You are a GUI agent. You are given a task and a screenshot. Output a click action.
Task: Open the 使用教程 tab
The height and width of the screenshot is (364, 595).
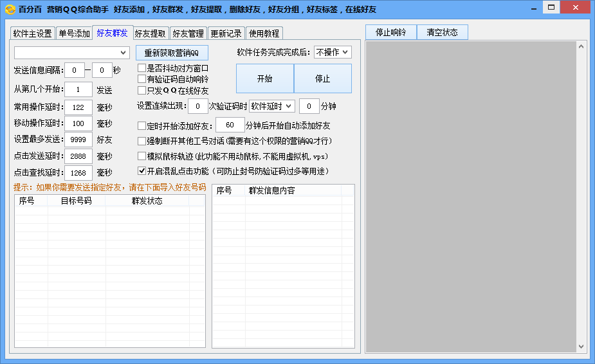[264, 33]
